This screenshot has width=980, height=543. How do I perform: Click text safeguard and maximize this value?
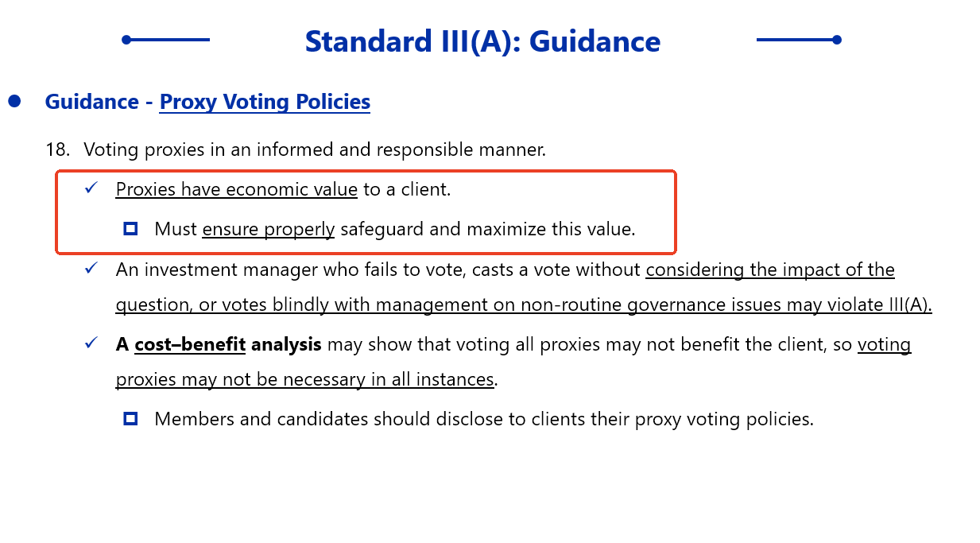click(x=487, y=229)
